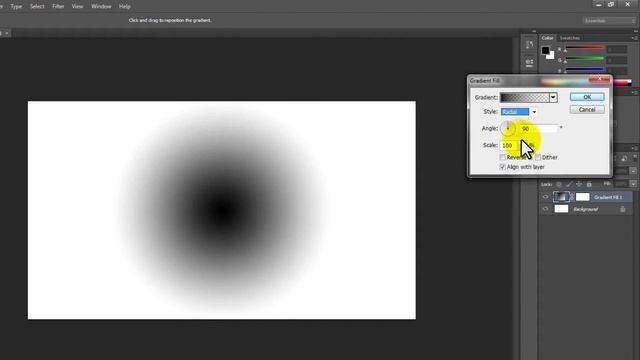This screenshot has width=640, height=360.
Task: Open the View menu
Action: [x=77, y=7]
